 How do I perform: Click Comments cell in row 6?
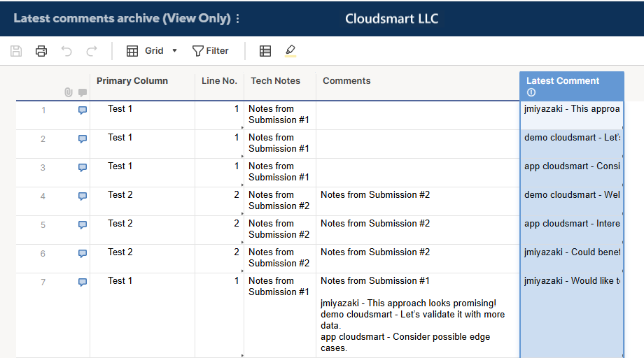[x=418, y=259]
